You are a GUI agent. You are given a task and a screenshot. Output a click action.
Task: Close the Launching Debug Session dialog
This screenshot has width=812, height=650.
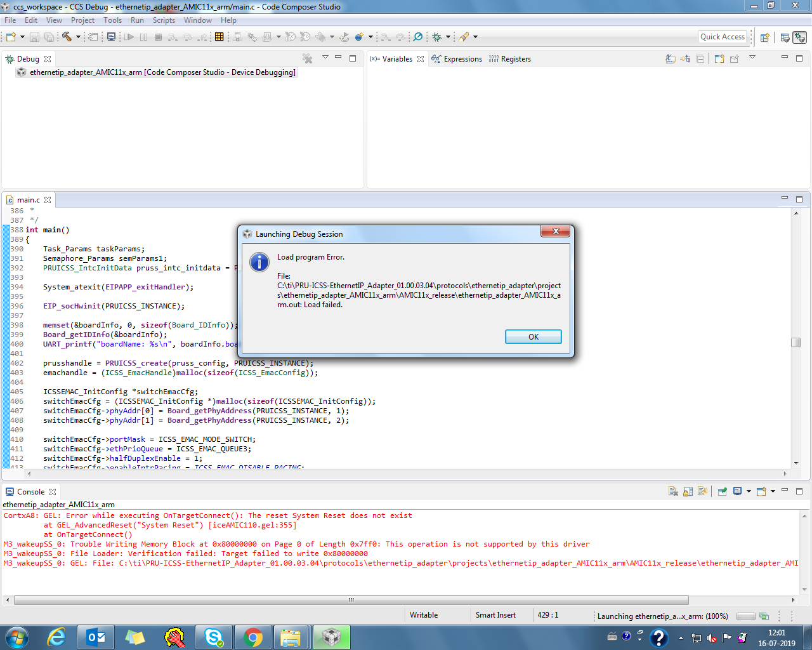click(x=556, y=231)
